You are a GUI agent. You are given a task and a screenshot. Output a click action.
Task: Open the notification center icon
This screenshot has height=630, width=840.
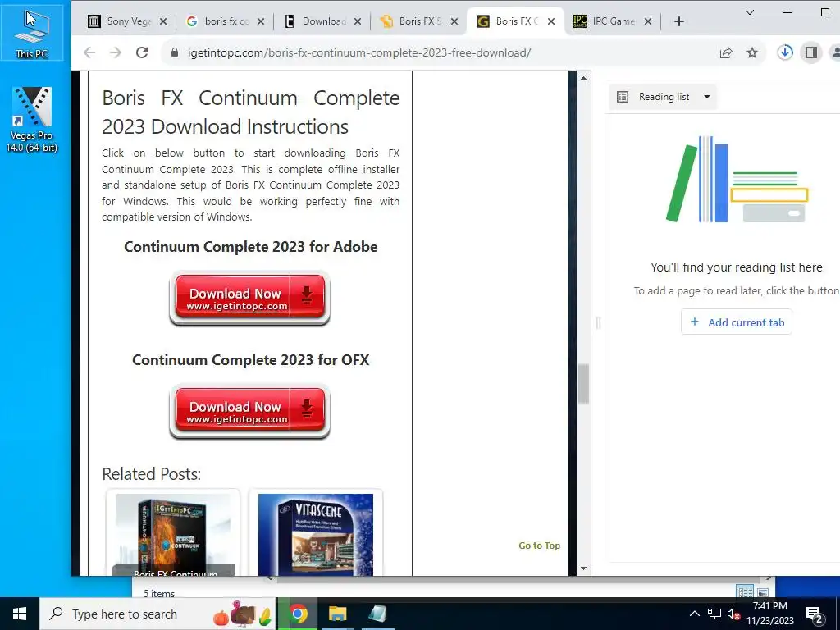815,614
